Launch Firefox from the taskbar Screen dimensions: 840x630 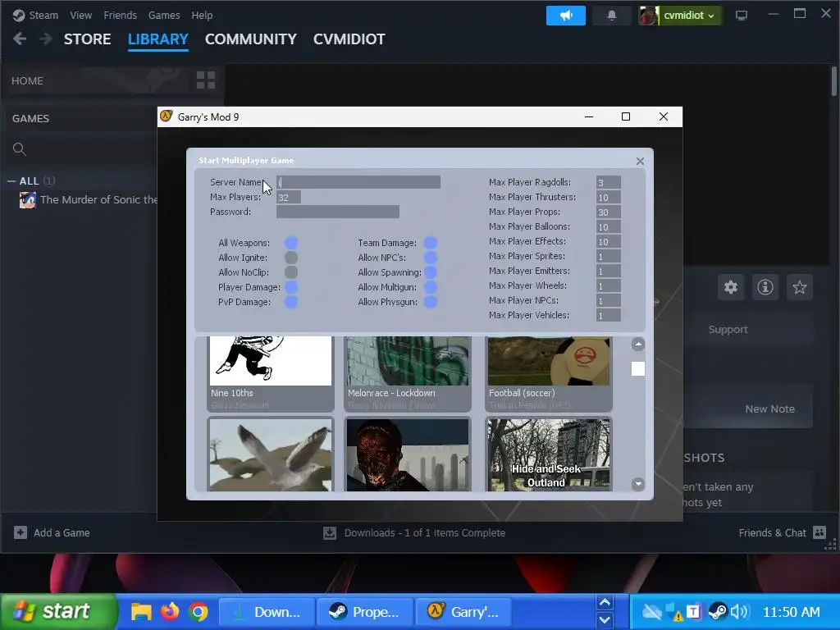click(x=170, y=611)
